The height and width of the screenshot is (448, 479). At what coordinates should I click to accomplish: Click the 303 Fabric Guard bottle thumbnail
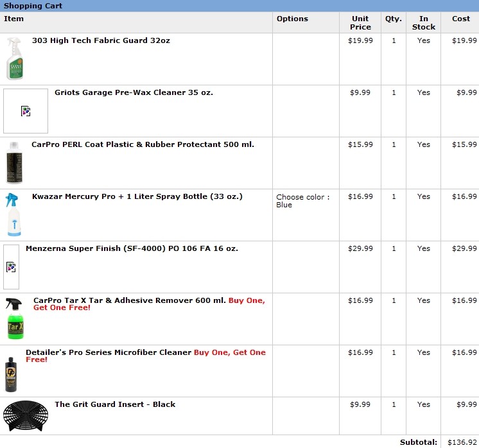click(14, 58)
